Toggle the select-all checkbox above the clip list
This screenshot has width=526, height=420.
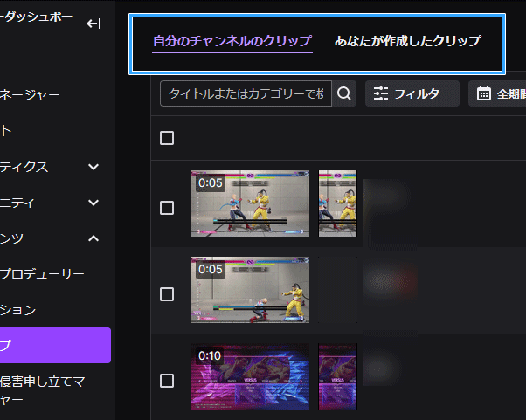click(x=167, y=138)
